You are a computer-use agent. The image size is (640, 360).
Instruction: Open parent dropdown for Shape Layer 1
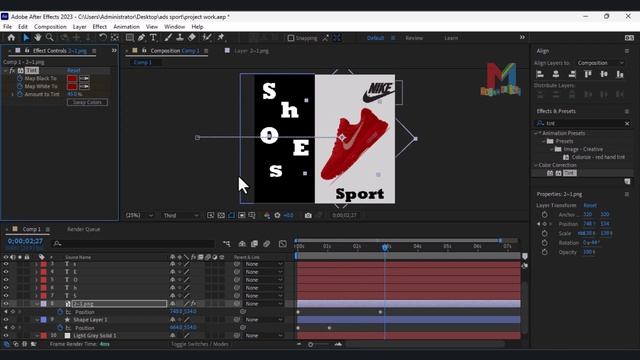pos(264,320)
